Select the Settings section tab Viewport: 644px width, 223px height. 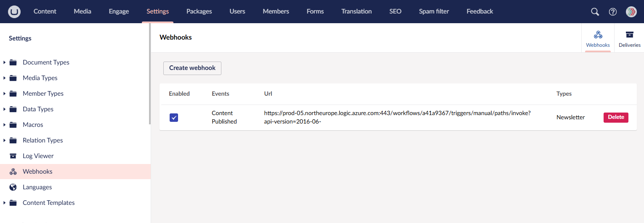(158, 11)
